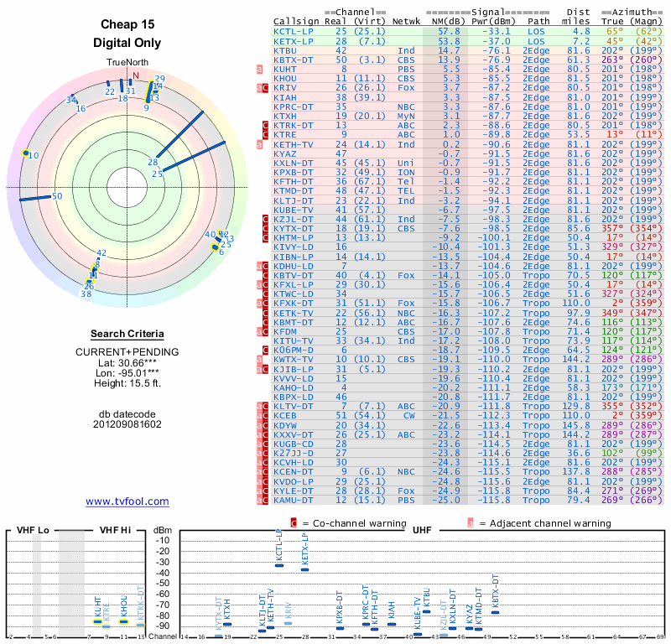671x644 pixels.
Task: Click the KHOU marker in the VHF Hi chart
Action: (x=123, y=621)
